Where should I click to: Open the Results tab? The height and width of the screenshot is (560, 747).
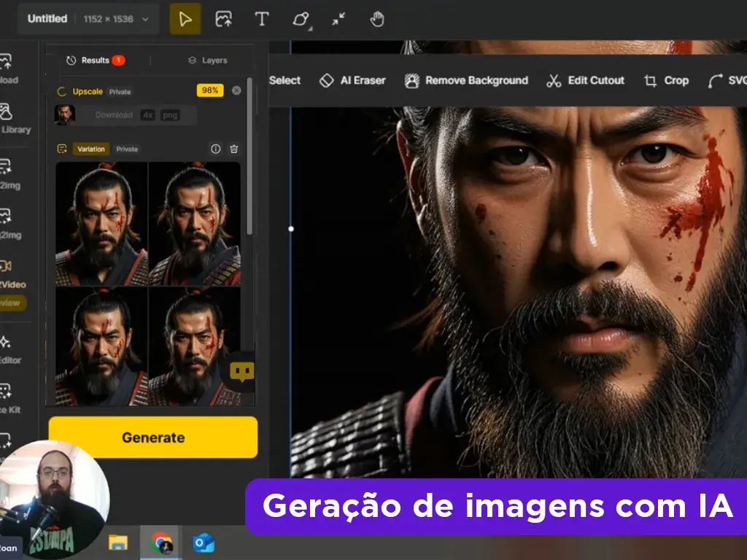coord(96,61)
